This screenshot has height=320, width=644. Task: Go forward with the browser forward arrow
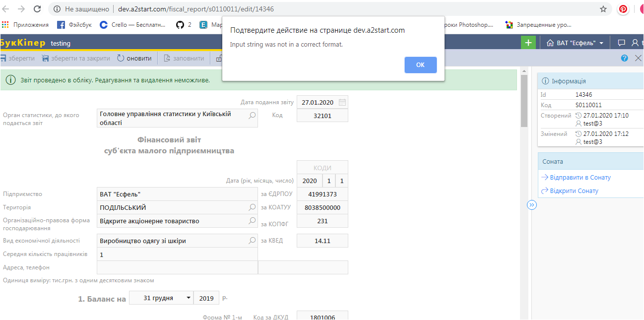21,9
